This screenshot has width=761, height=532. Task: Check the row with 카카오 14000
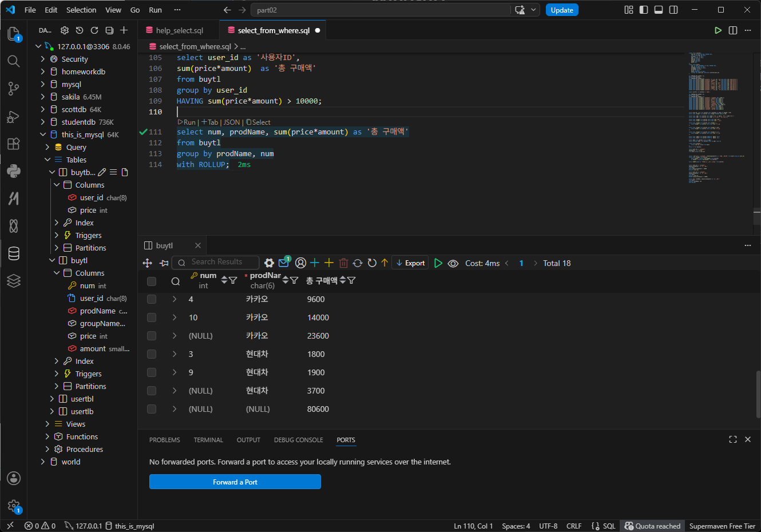tap(152, 317)
